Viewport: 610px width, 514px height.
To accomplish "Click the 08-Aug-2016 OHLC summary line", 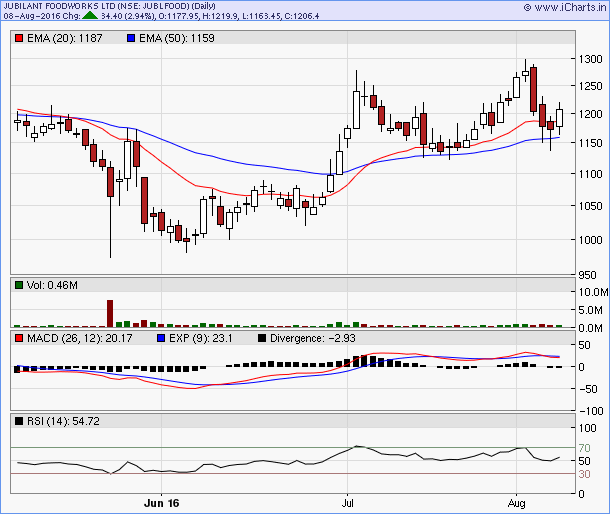I will click(x=161, y=16).
